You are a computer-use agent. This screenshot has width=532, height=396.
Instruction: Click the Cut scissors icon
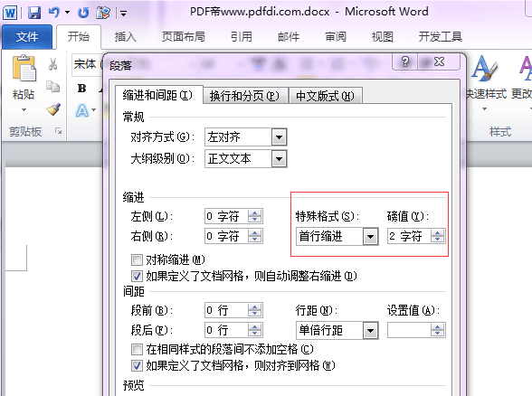tap(52, 63)
